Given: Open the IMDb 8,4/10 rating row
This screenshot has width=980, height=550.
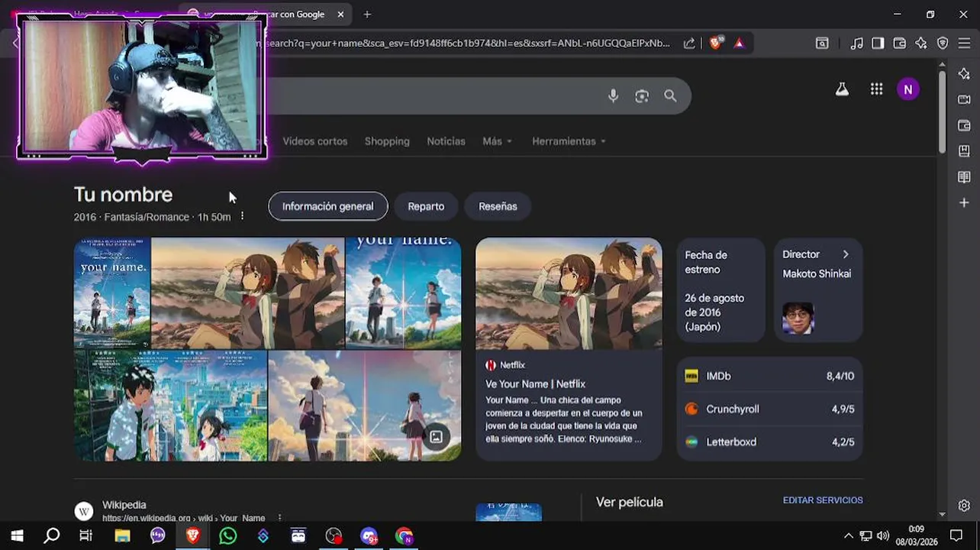Looking at the screenshot, I should point(769,376).
